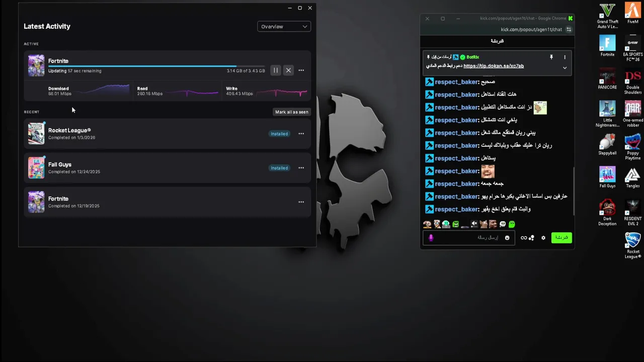Click the three-dots points icon in chat

coord(531,238)
